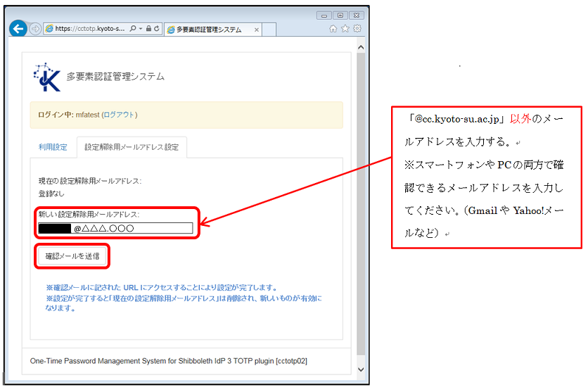Select the 多要素認証管理システム browser tab
588x392 pixels.
212,30
